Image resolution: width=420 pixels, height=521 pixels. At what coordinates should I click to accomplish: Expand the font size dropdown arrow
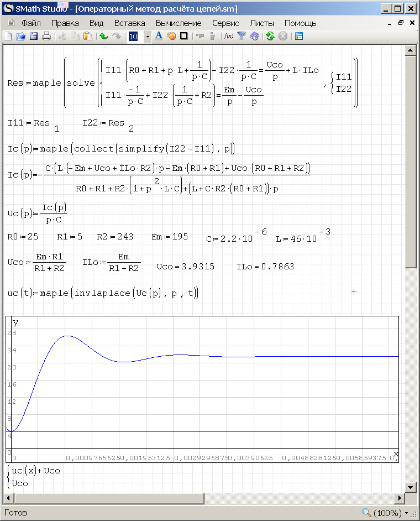(147, 37)
